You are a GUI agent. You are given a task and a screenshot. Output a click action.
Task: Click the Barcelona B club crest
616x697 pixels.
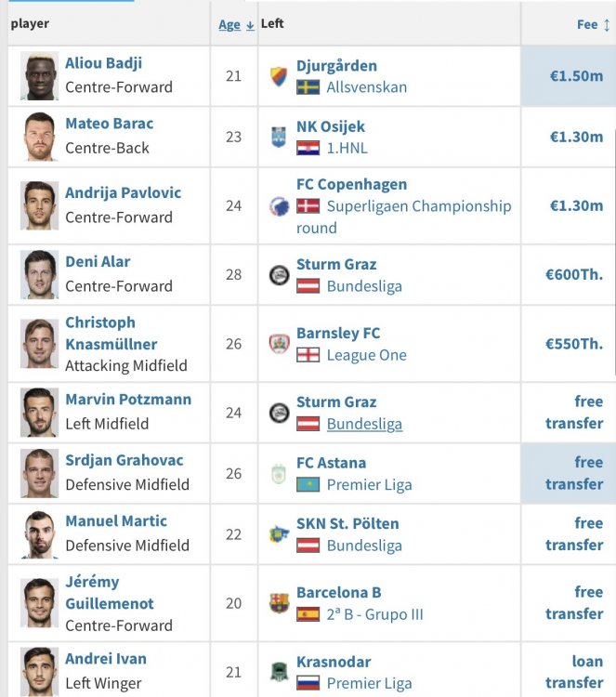[x=278, y=603]
